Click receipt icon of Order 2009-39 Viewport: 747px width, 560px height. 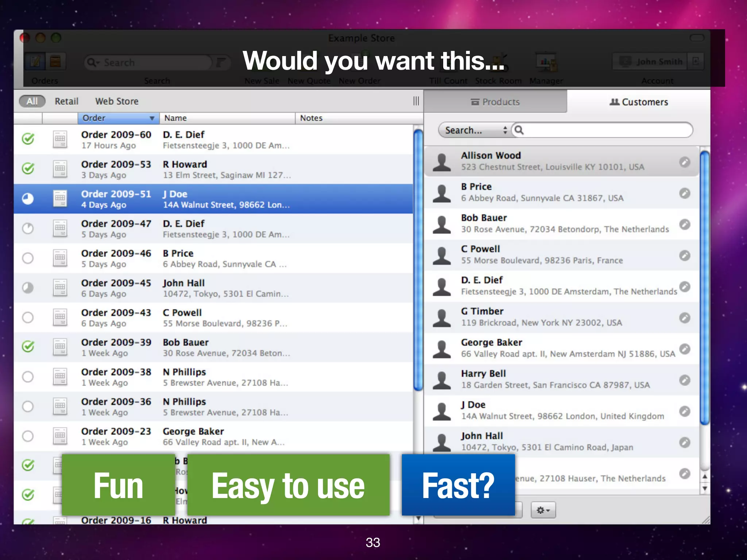click(x=60, y=347)
